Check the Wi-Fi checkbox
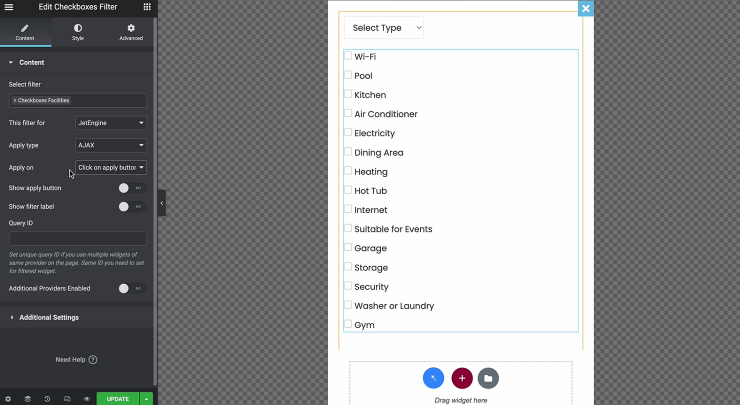Viewport: 740px width, 405px height. (348, 56)
